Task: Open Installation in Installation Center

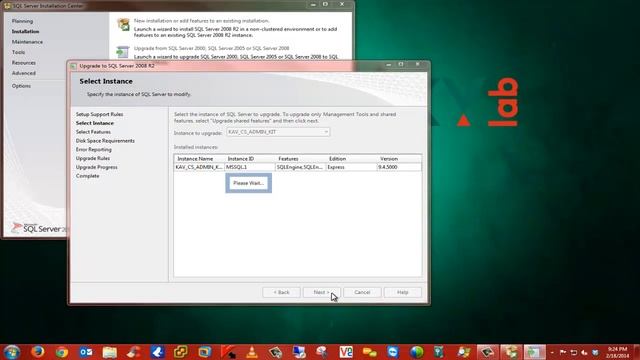Action: click(x=25, y=31)
